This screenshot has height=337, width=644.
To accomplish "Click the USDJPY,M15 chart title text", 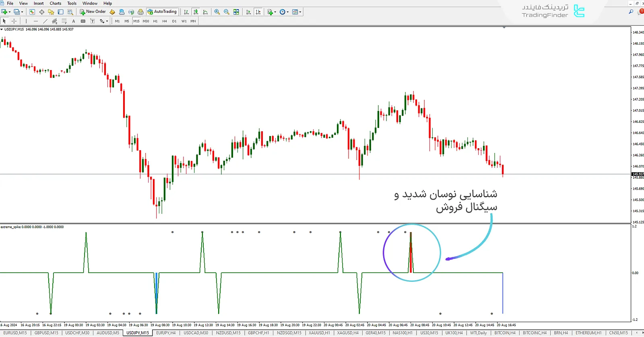I will point(14,29).
